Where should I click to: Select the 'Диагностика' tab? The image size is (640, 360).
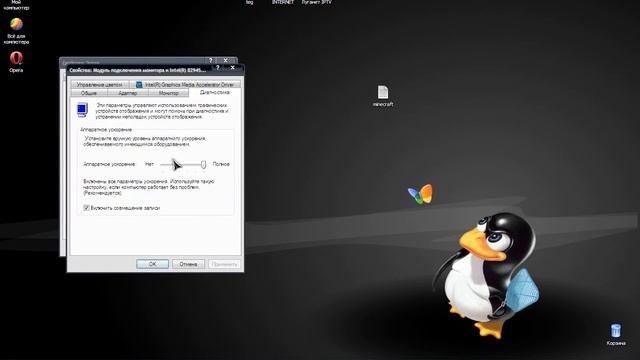point(215,93)
